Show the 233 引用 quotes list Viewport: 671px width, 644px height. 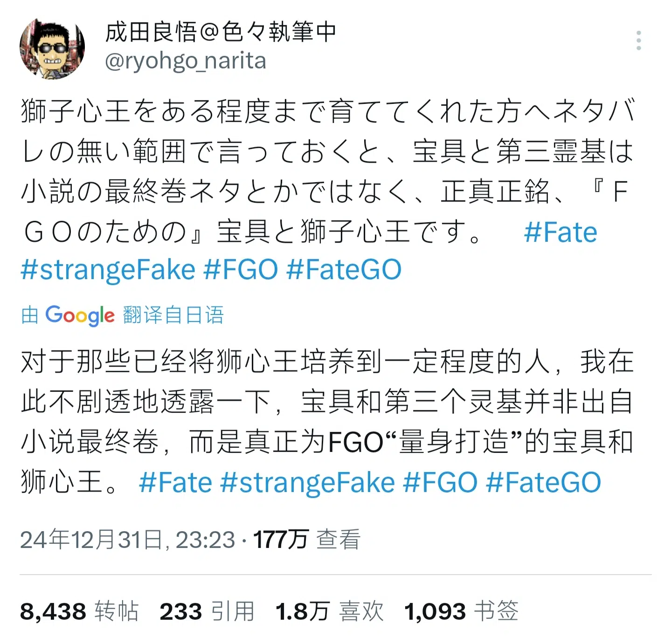[207, 611]
